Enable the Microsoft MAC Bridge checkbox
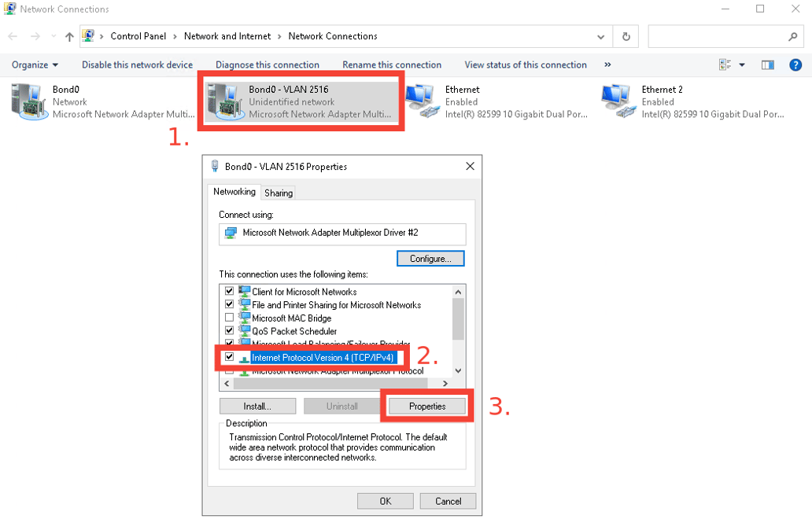 (229, 318)
